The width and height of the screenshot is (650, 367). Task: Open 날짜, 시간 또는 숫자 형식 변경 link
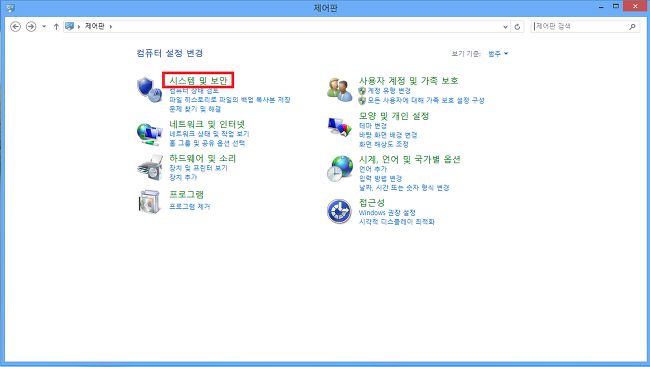click(x=404, y=188)
